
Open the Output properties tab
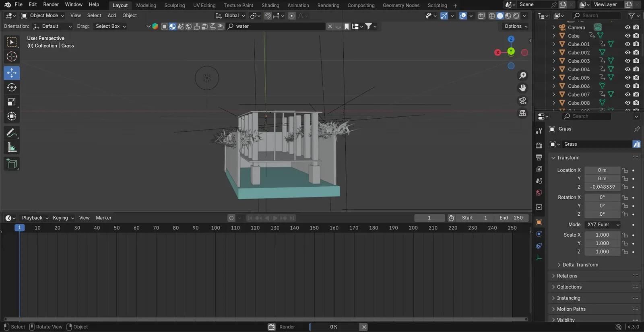pyautogui.click(x=539, y=157)
